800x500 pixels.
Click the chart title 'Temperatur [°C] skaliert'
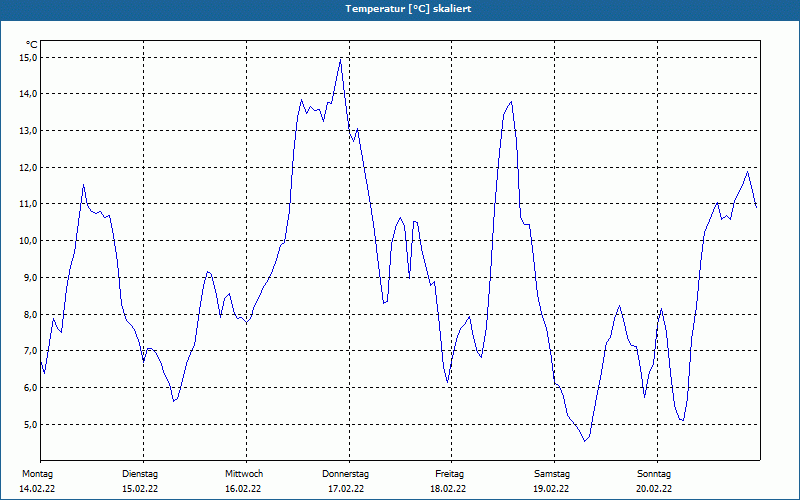[408, 9]
